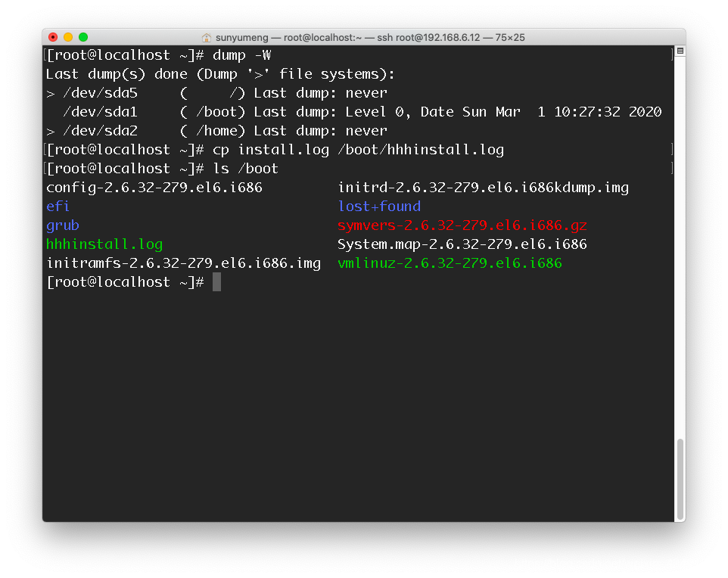
Task: Click the '/dev/sda5' line in dump output
Action: tap(217, 93)
